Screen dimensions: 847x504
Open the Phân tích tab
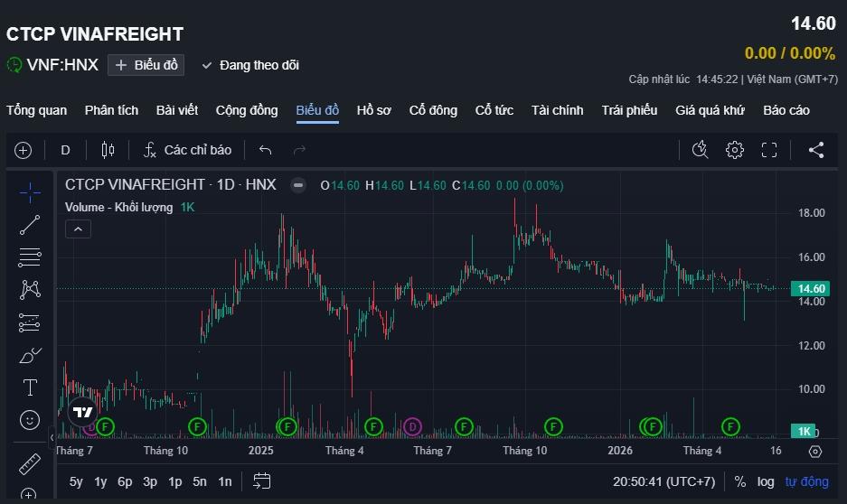[x=111, y=110]
